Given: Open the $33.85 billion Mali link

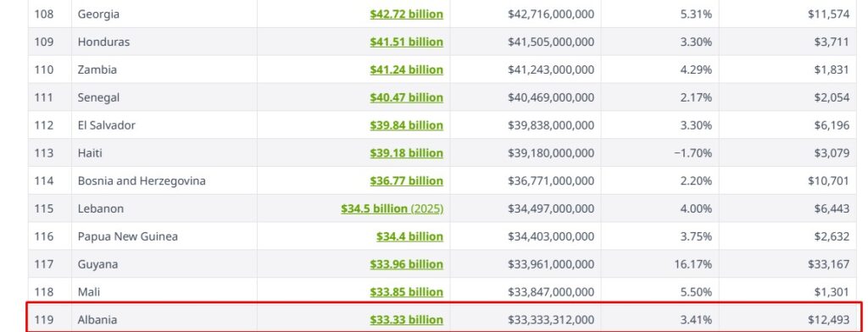Looking at the screenshot, I should click(x=406, y=292).
